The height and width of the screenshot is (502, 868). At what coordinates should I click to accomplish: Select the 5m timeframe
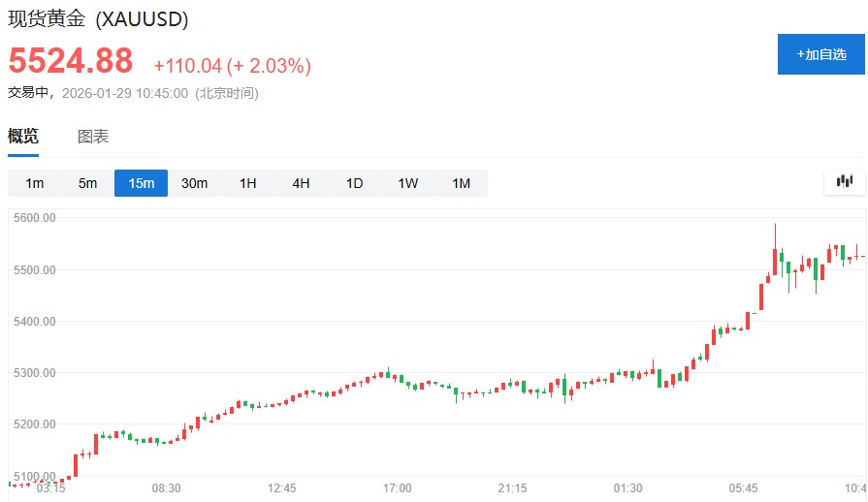point(87,183)
